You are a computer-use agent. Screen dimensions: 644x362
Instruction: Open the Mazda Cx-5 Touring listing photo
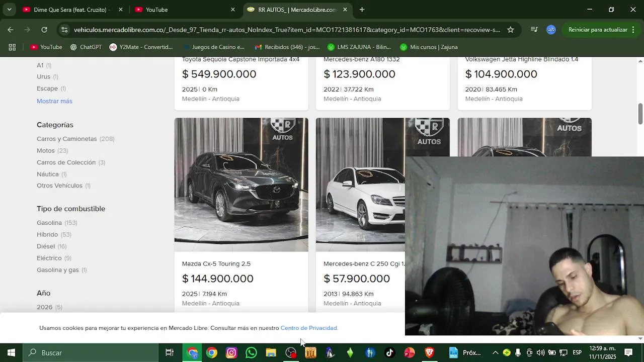(242, 185)
